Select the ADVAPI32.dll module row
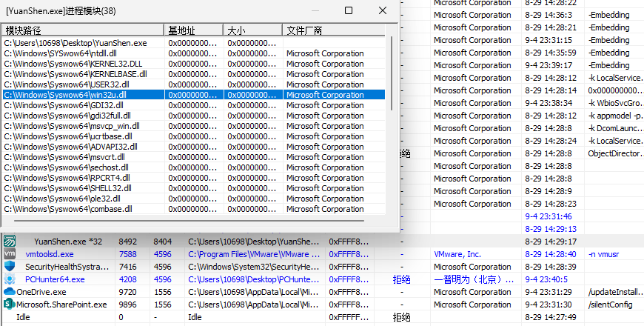 pyautogui.click(x=193, y=147)
